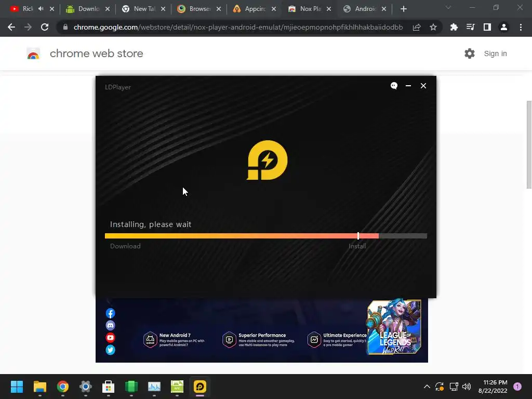The image size is (532, 399).
Task: Click the 'chrome web store' title text
Action: coord(96,54)
